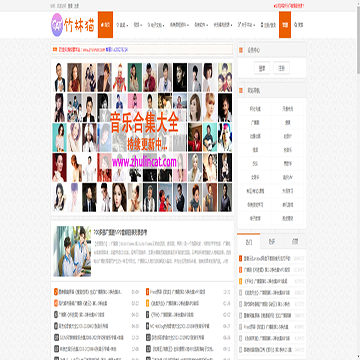
Task: Click the orange number 1 badge in the left article list
Action: [56, 292]
